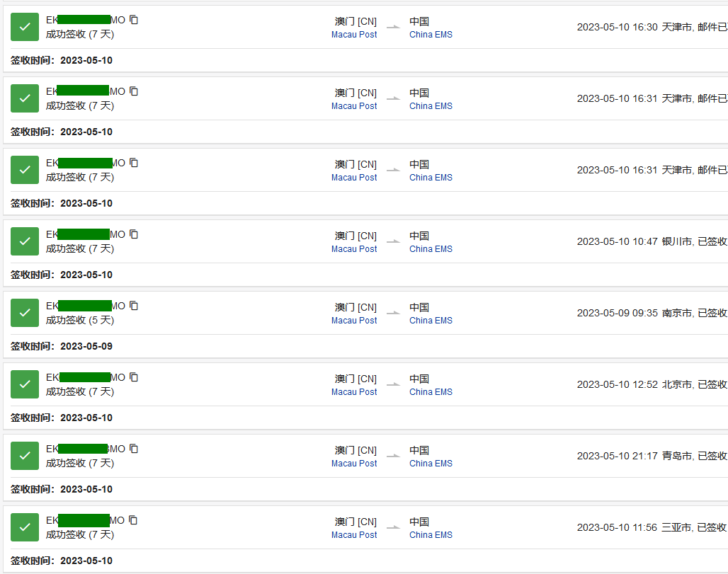Copy tracking number of the Beijing (北京市) parcel

pyautogui.click(x=134, y=377)
